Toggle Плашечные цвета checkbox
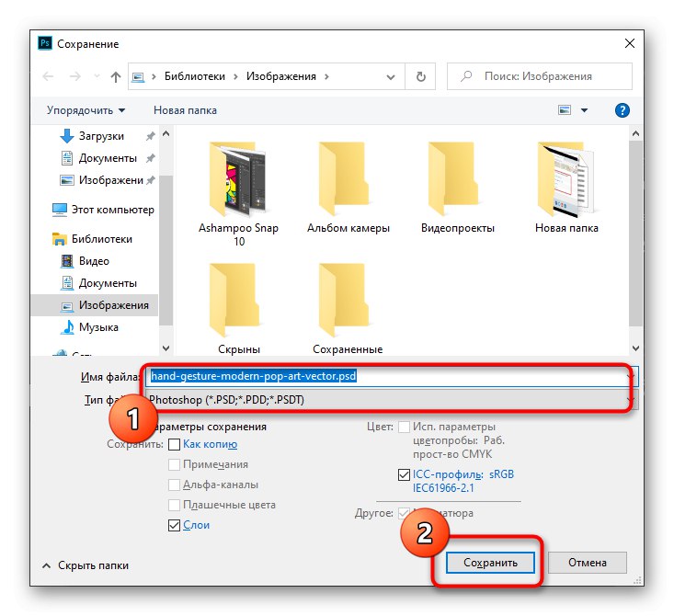The height and width of the screenshot is (616, 674). 174,505
